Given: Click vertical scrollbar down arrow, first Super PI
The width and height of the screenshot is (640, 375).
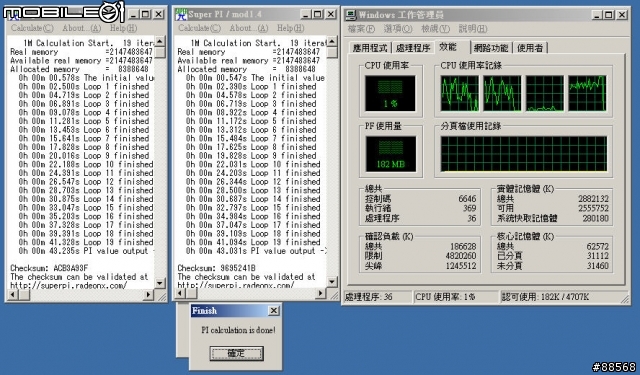Looking at the screenshot, I should click(160, 283).
